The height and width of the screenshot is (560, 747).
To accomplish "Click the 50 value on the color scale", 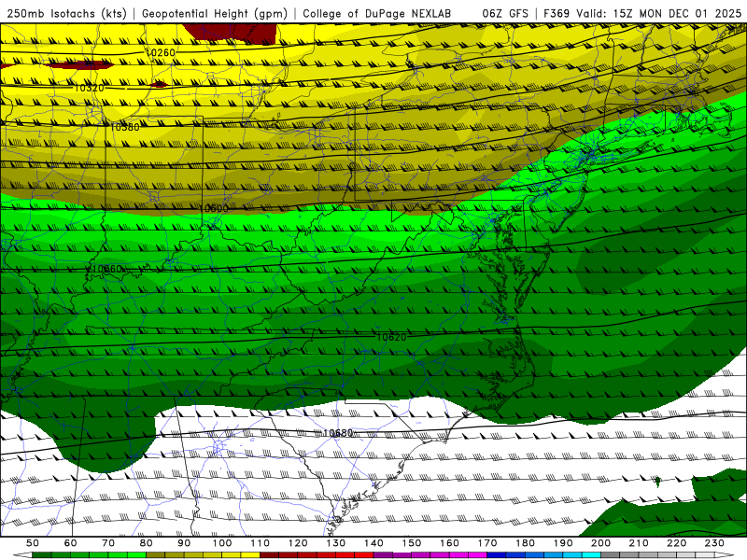I will pos(33,543).
